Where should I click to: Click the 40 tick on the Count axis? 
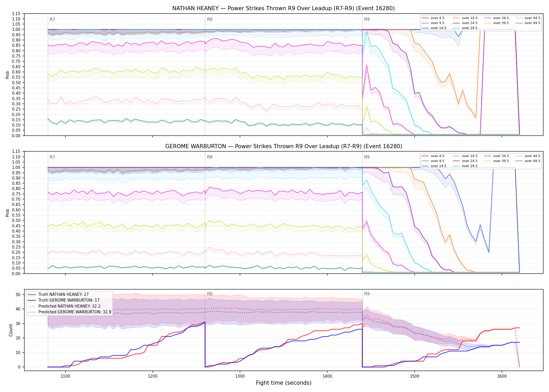tap(18, 309)
